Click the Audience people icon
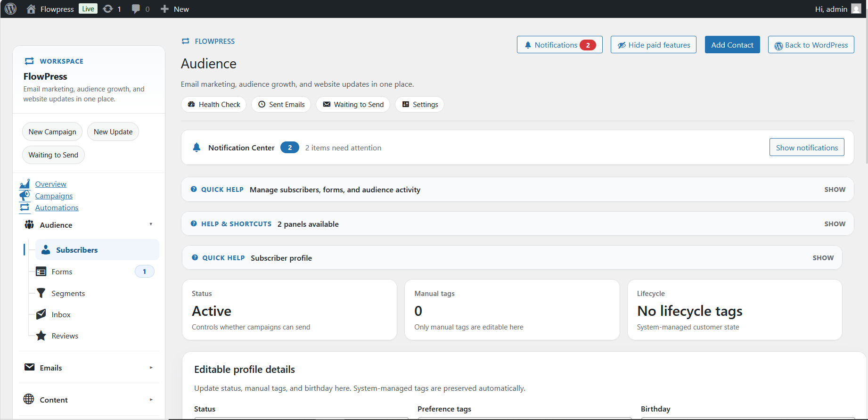 29,225
